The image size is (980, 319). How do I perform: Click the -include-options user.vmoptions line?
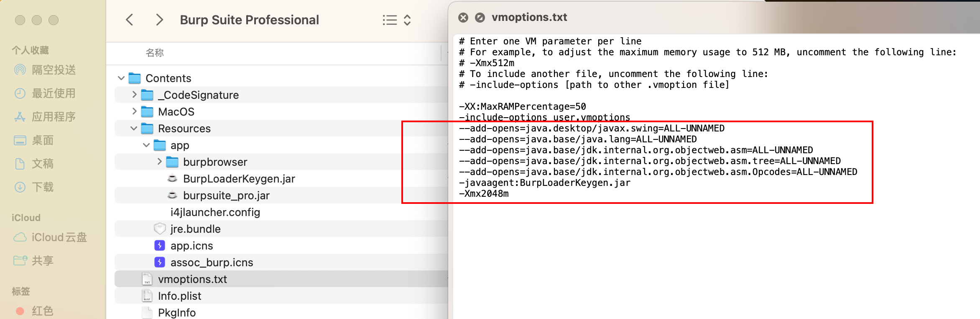coord(544,117)
